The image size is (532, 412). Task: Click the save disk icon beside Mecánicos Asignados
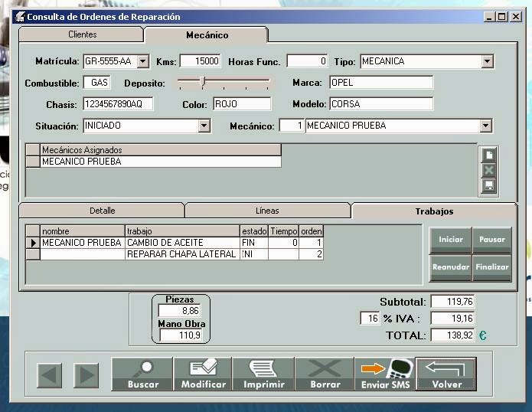pos(488,185)
